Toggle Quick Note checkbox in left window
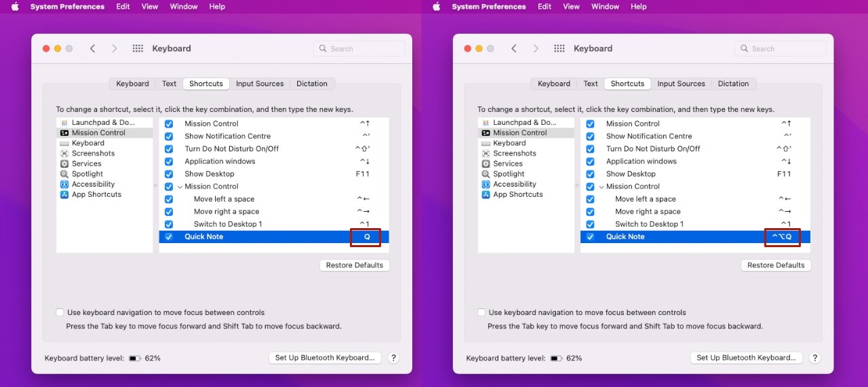 (x=169, y=236)
